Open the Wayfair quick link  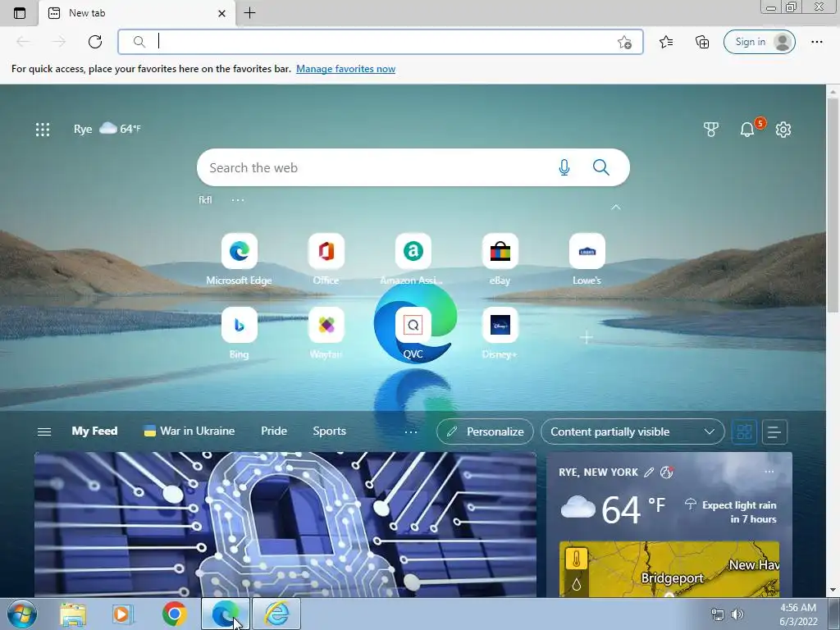(x=326, y=333)
